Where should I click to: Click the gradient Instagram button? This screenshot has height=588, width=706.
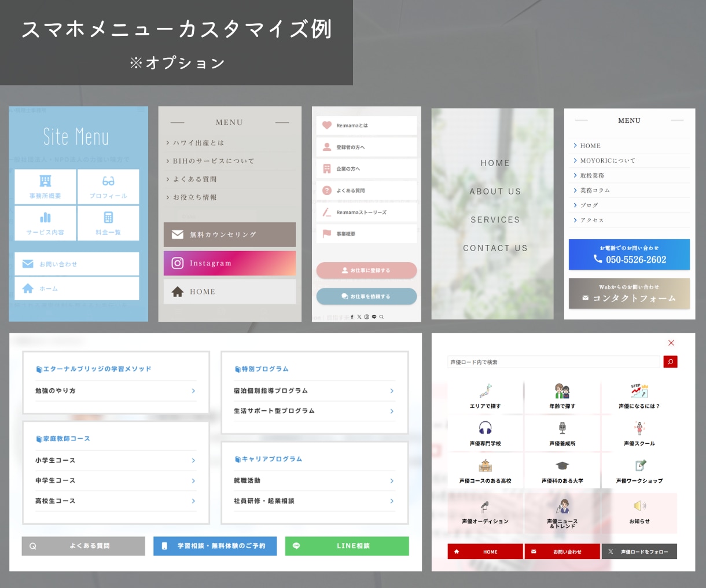(x=230, y=263)
